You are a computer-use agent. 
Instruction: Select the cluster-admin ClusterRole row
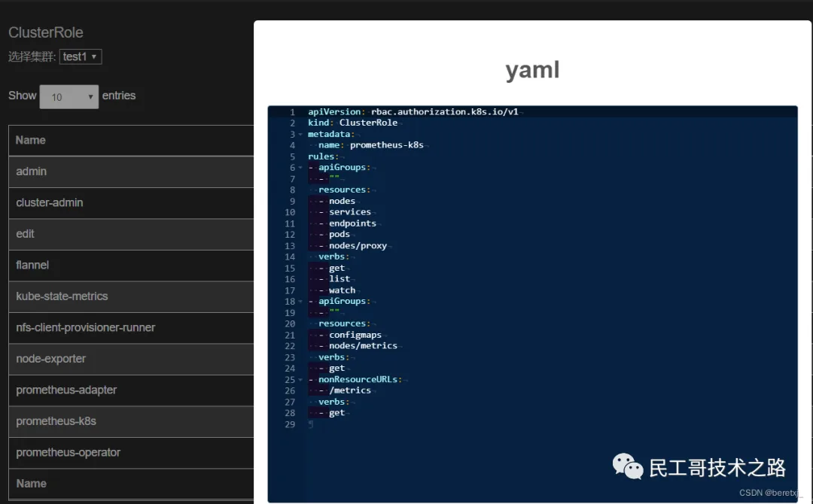(x=131, y=202)
